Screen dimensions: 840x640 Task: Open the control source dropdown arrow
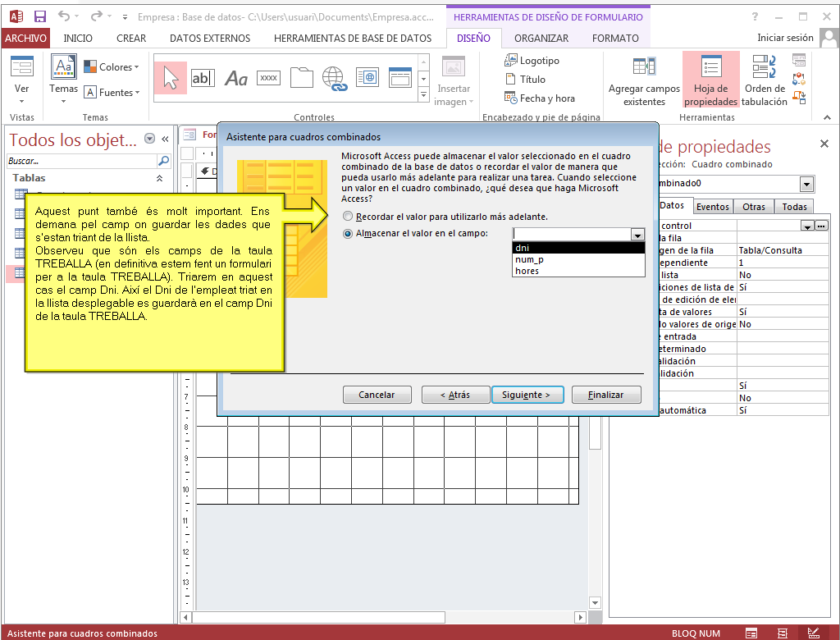(807, 226)
